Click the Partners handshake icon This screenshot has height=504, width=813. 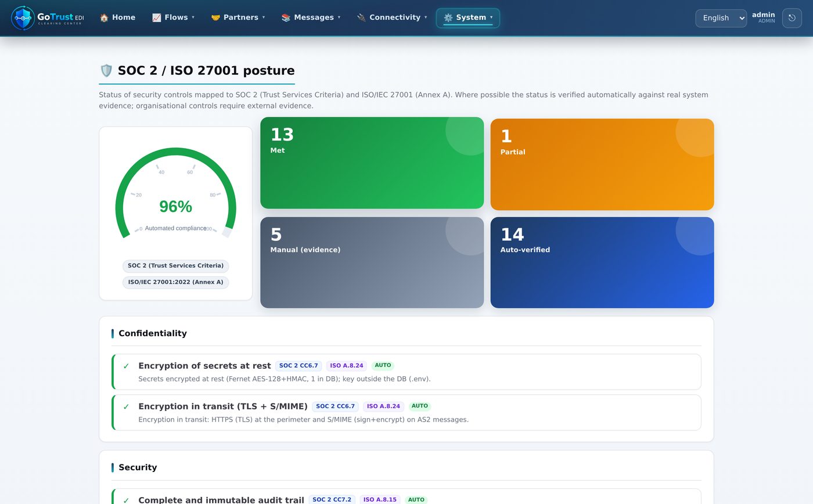[215, 17]
